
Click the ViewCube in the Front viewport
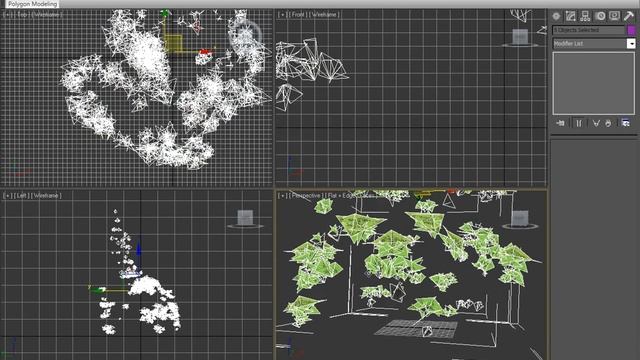point(520,38)
